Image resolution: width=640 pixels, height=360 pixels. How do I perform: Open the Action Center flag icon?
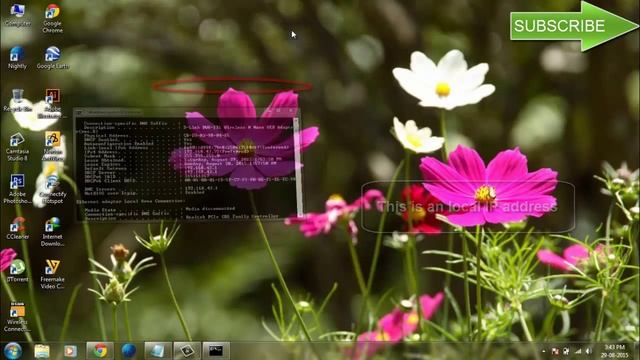[x=555, y=351]
